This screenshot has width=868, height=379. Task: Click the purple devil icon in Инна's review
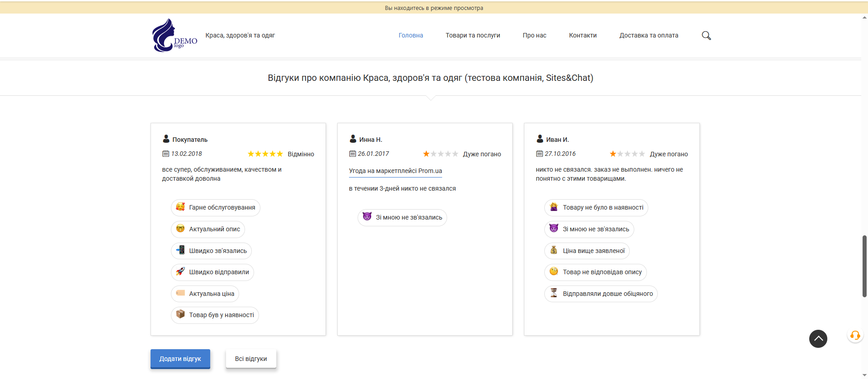click(367, 217)
